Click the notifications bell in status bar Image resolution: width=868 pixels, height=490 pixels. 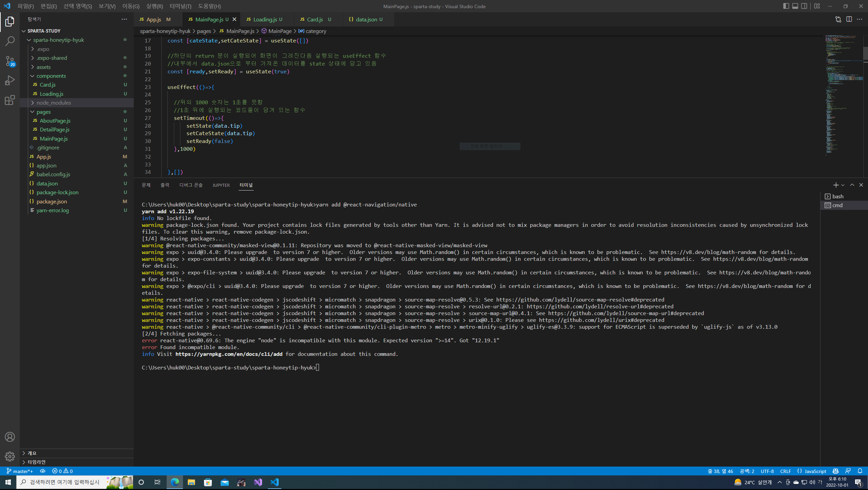860,471
